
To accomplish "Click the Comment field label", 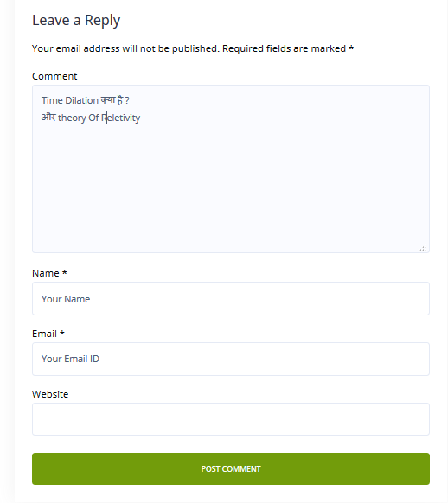I will click(x=54, y=76).
